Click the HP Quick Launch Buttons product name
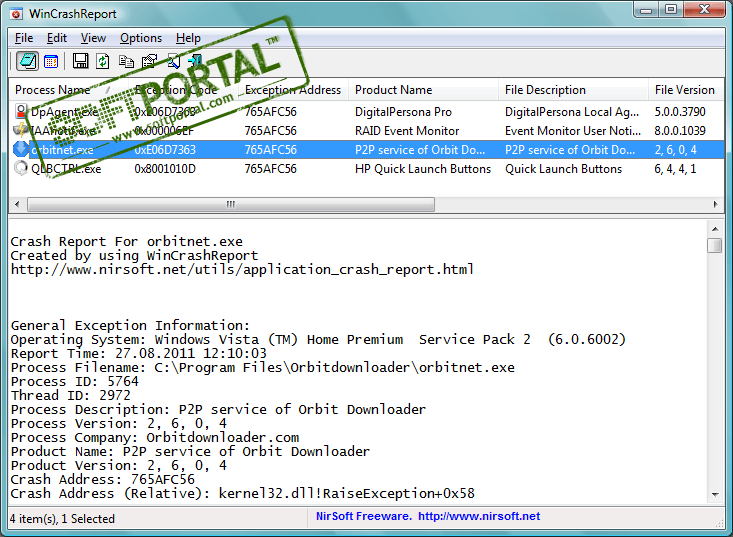The height and width of the screenshot is (537, 733). pos(423,169)
